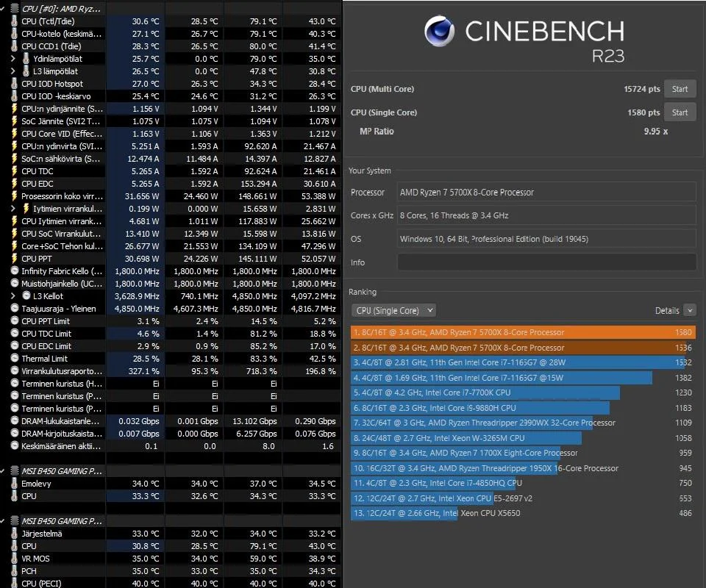706x588 pixels.
Task: Click the thermometer icon beside VR MOS
Action: click(14, 559)
